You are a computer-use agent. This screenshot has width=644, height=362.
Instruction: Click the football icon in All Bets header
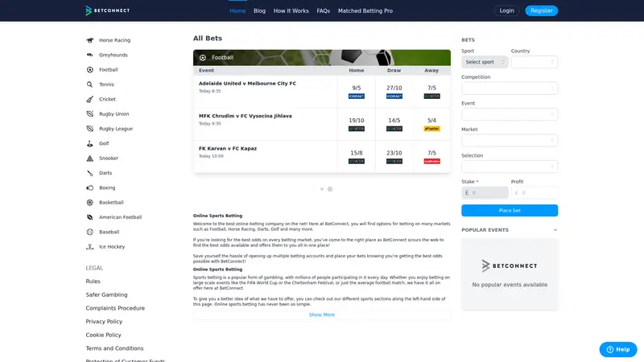click(203, 58)
